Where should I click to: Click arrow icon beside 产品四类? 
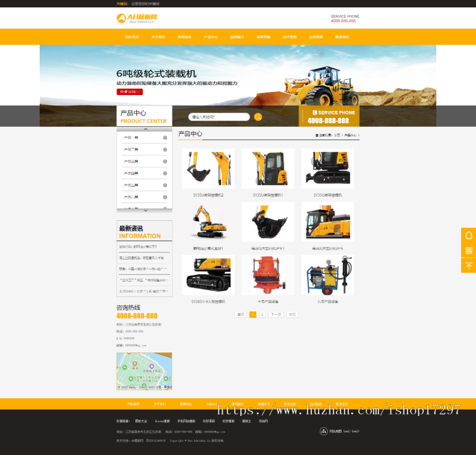(x=165, y=173)
